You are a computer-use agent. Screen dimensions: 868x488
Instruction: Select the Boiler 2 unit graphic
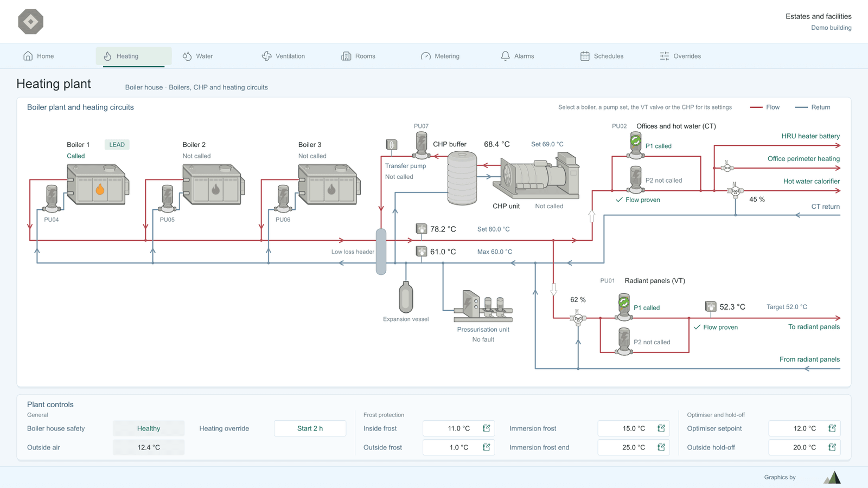pos(214,184)
